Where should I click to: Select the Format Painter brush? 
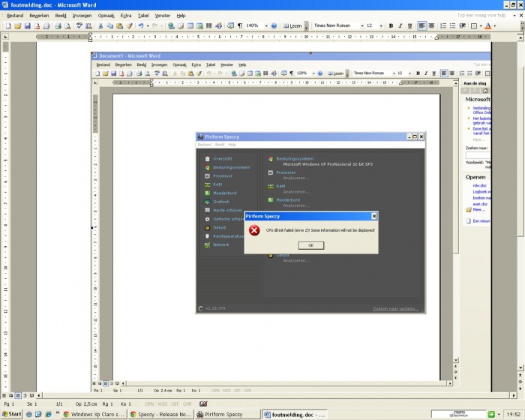[129, 25]
